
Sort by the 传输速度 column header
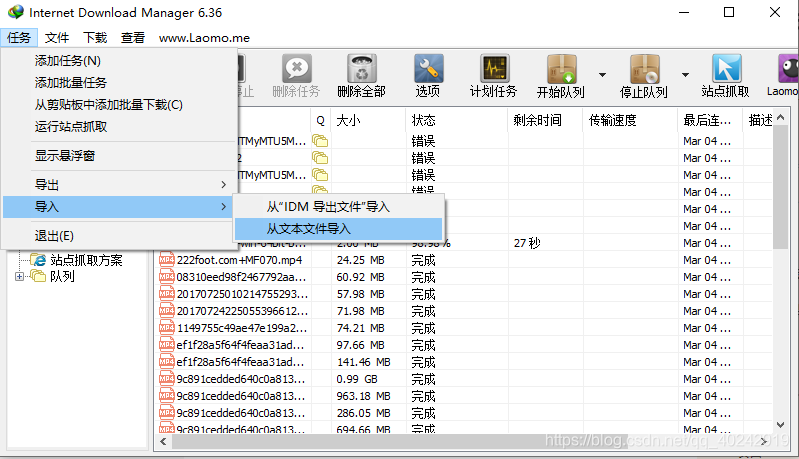pyautogui.click(x=630, y=120)
